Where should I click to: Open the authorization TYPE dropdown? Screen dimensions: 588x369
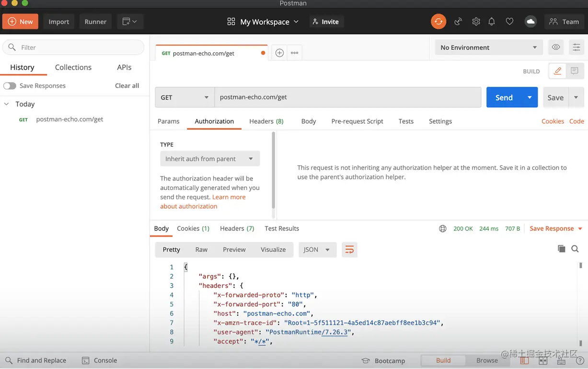point(210,158)
